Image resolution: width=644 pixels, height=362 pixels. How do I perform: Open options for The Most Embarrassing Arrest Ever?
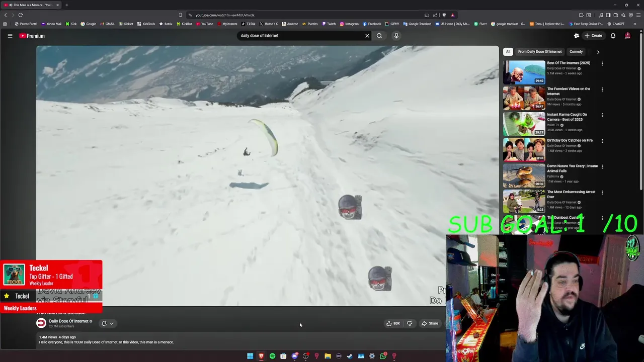602,193
